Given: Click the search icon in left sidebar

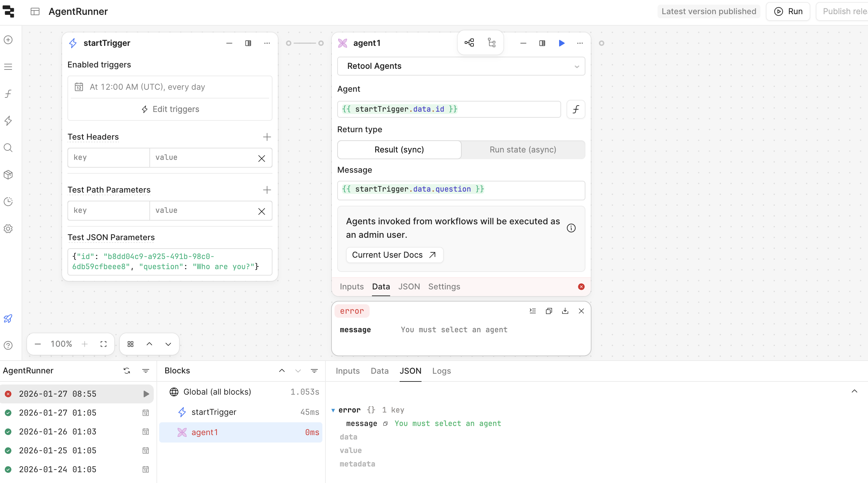Looking at the screenshot, I should [8, 148].
